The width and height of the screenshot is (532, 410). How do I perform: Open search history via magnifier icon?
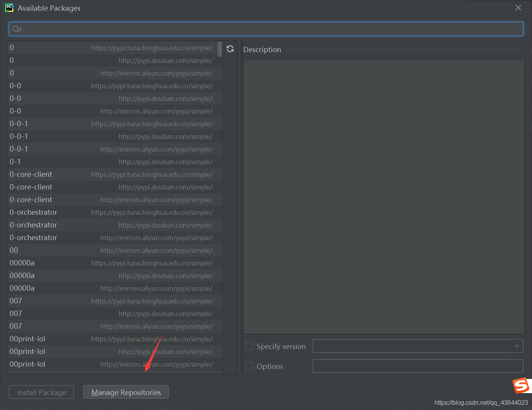click(x=17, y=29)
